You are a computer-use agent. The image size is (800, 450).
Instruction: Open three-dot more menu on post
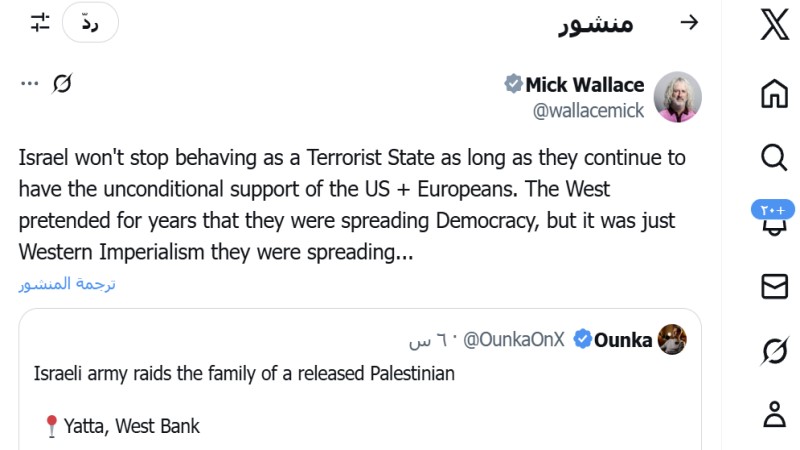coord(29,84)
